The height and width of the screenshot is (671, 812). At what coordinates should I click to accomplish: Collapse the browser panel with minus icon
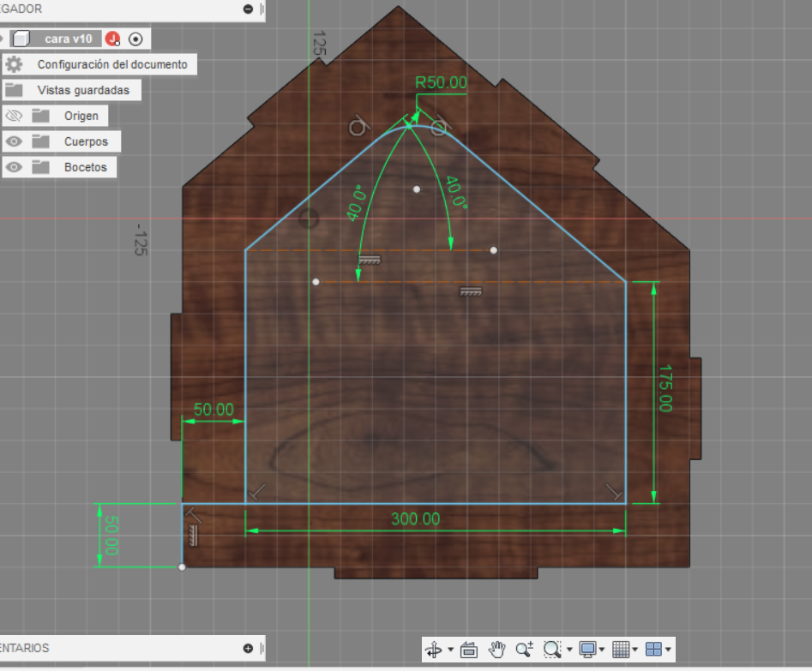[248, 9]
